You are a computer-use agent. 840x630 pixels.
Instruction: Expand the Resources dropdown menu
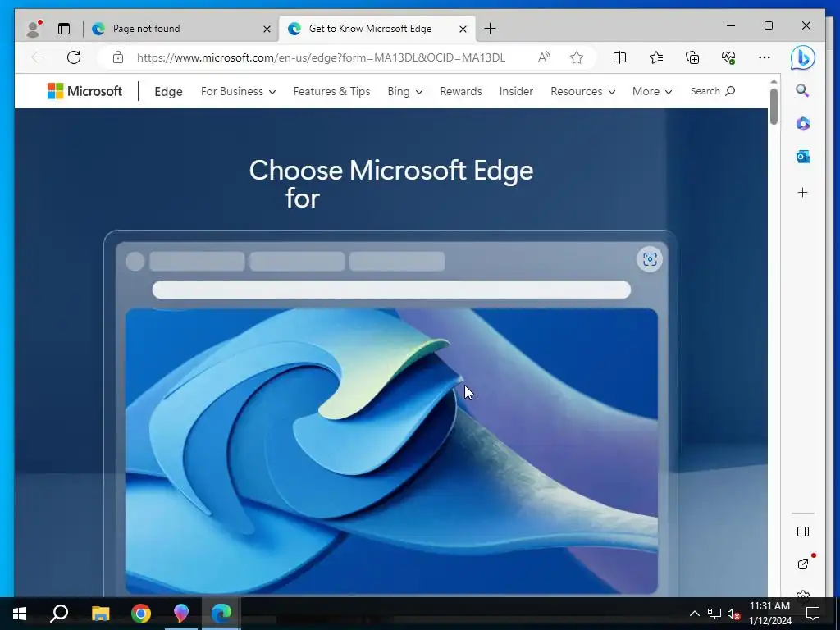click(x=583, y=92)
